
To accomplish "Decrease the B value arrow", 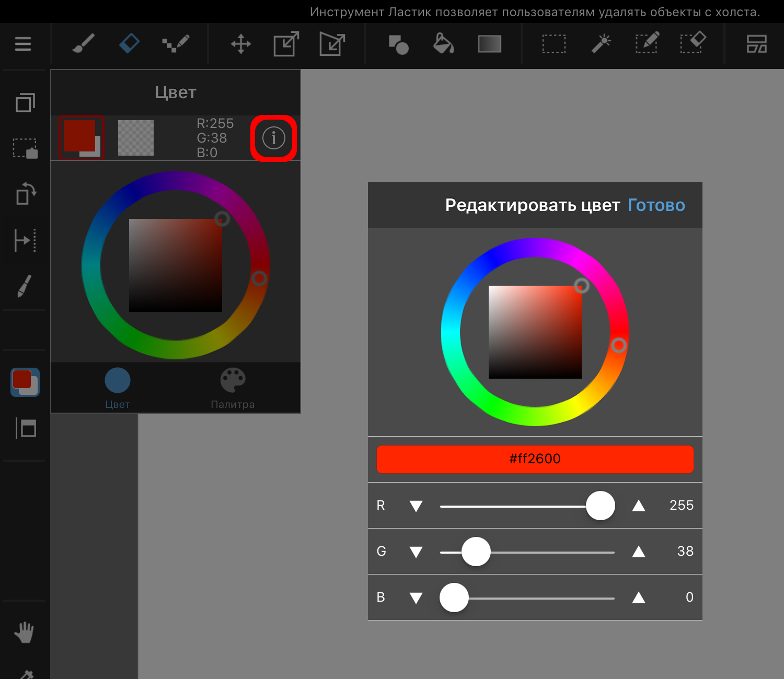I will click(416, 598).
